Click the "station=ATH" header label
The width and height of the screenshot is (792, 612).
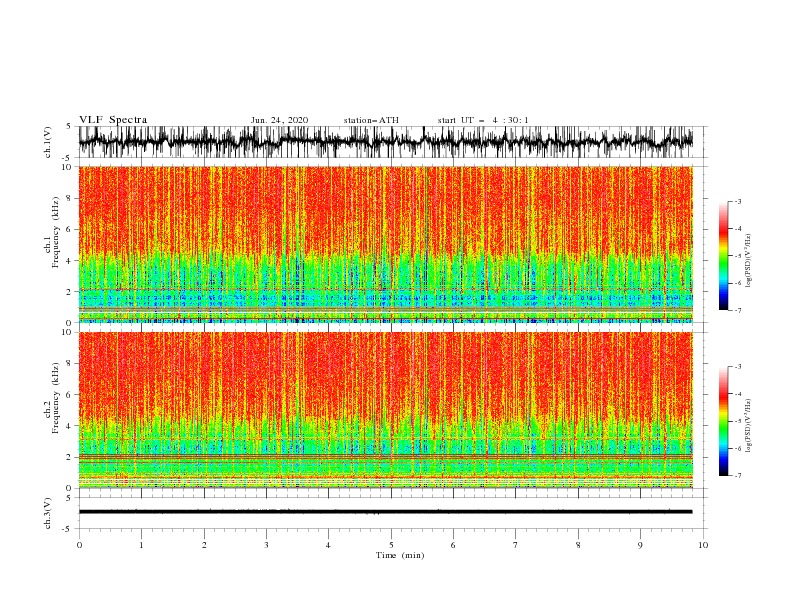point(371,120)
